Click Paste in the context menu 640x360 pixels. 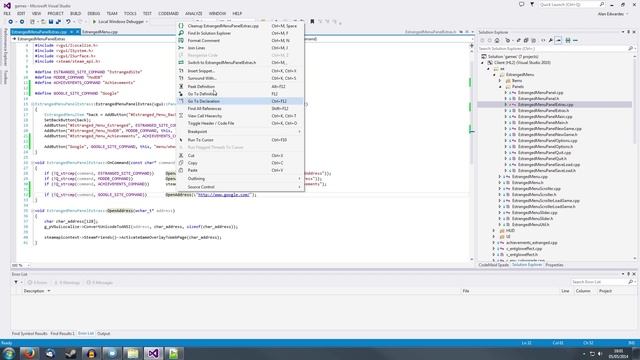click(x=240, y=170)
